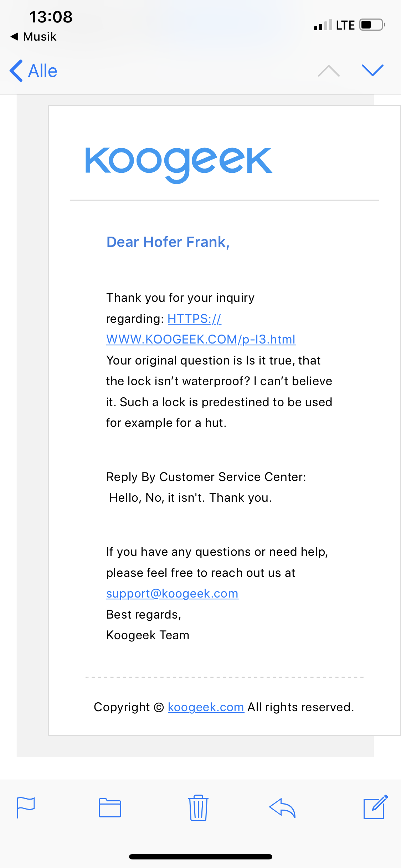Screen dimensions: 401x868
Task: Tap the battery indicator icon
Action: click(x=372, y=25)
